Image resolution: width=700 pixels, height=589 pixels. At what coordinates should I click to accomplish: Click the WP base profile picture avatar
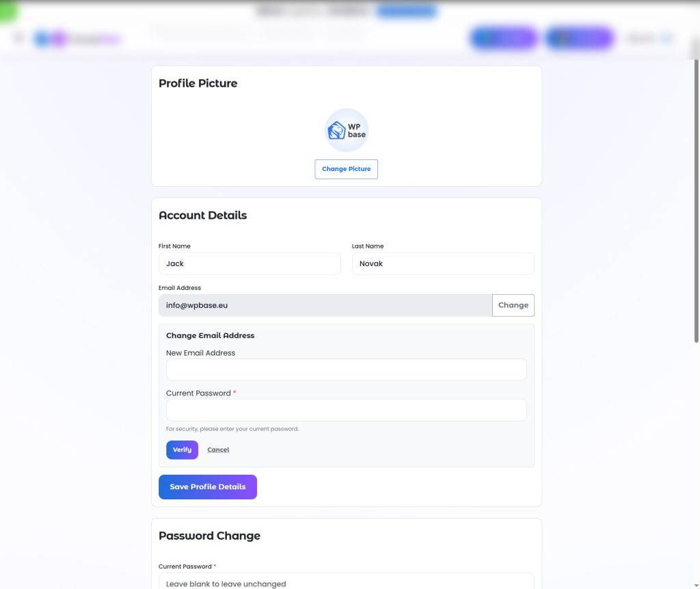click(x=347, y=129)
